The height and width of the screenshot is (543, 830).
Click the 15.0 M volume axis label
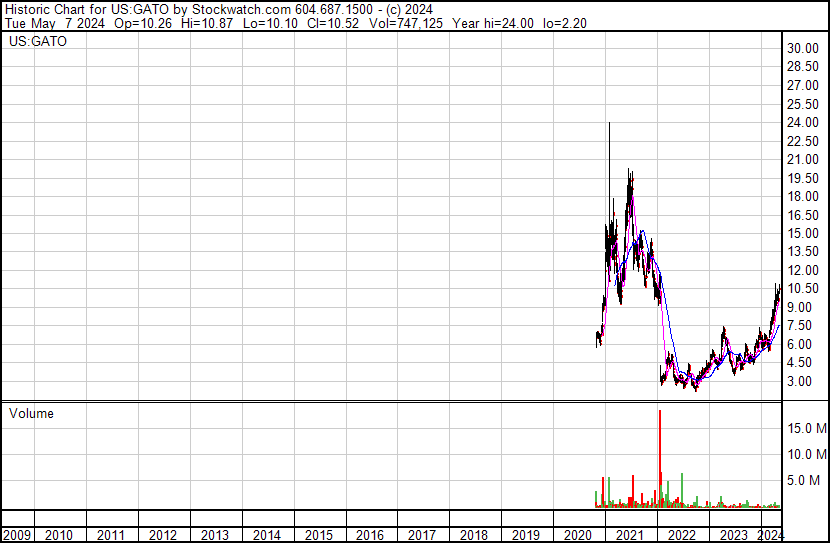point(806,428)
